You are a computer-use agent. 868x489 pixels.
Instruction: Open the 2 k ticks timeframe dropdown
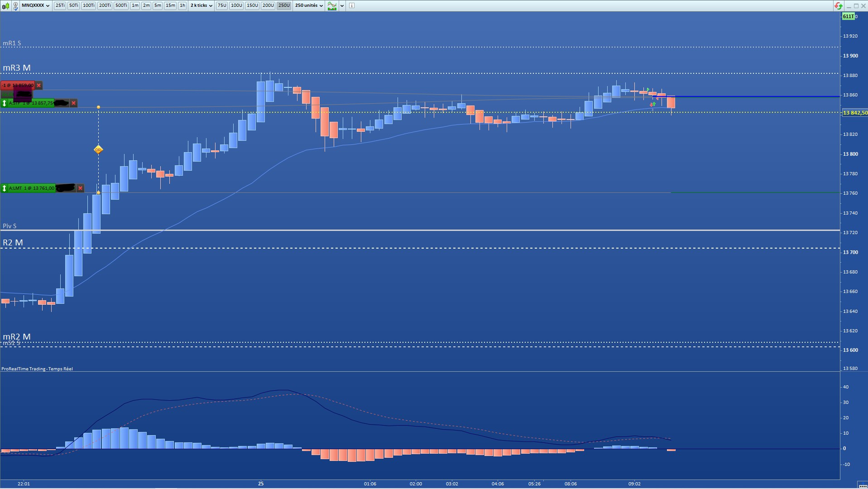click(x=201, y=5)
